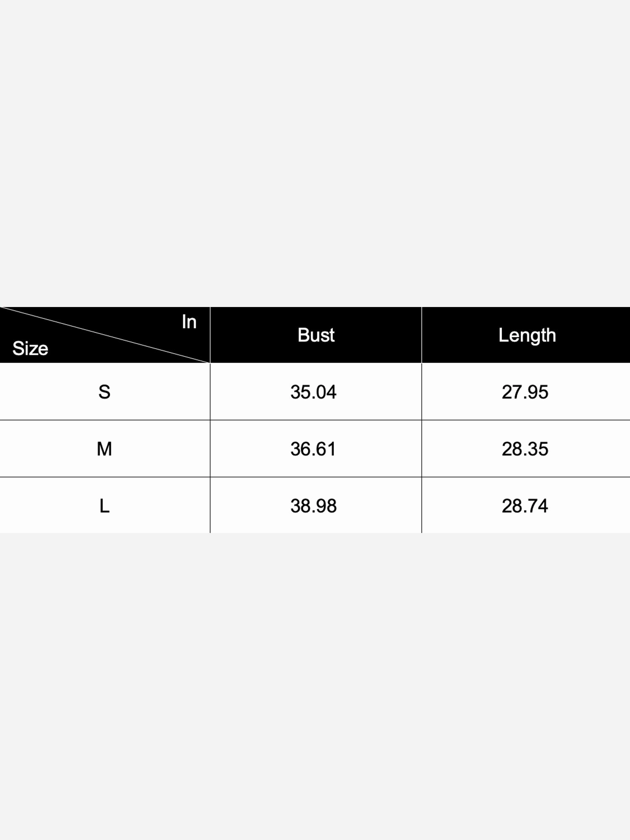630x840 pixels.
Task: Click the Length column header
Action: click(x=527, y=335)
